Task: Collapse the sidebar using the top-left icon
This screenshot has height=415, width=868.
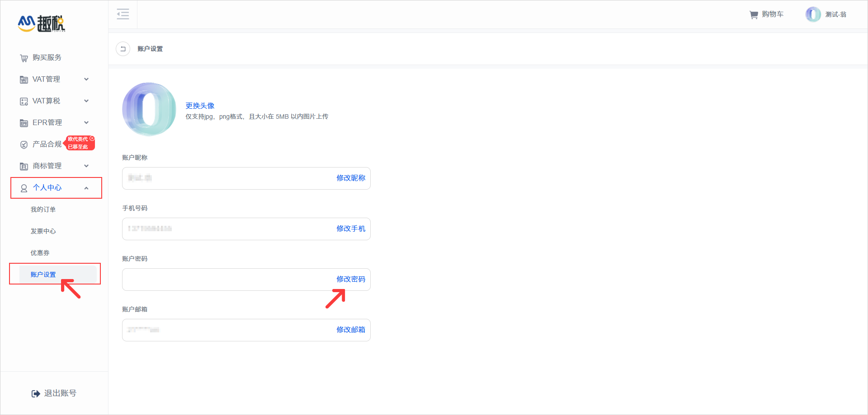Action: (x=123, y=14)
